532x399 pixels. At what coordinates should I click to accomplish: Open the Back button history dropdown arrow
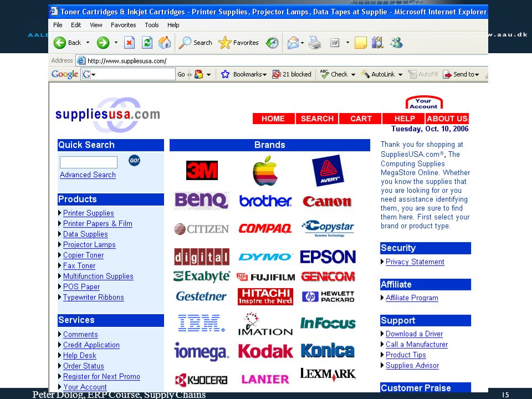pos(88,43)
